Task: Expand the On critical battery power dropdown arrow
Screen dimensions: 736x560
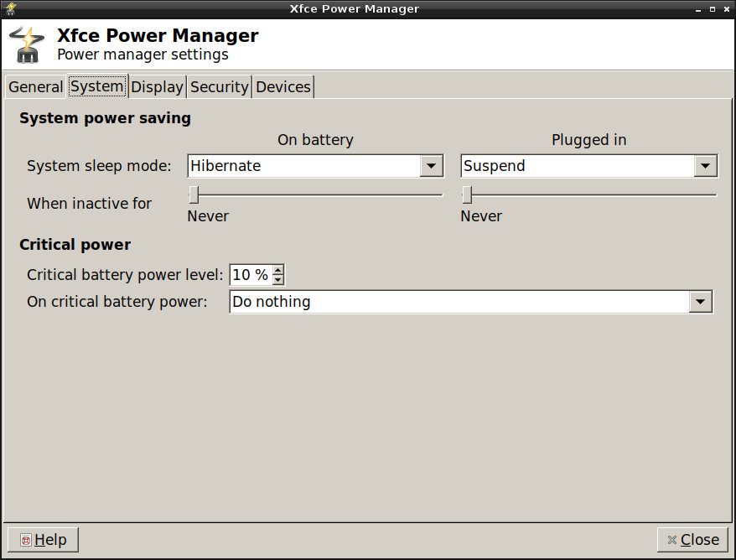Action: [x=700, y=302]
